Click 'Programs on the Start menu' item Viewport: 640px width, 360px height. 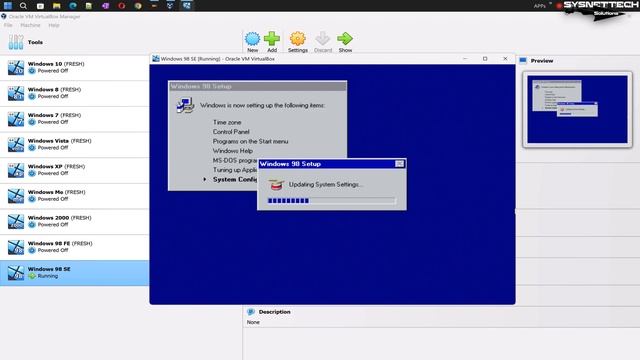coord(250,141)
